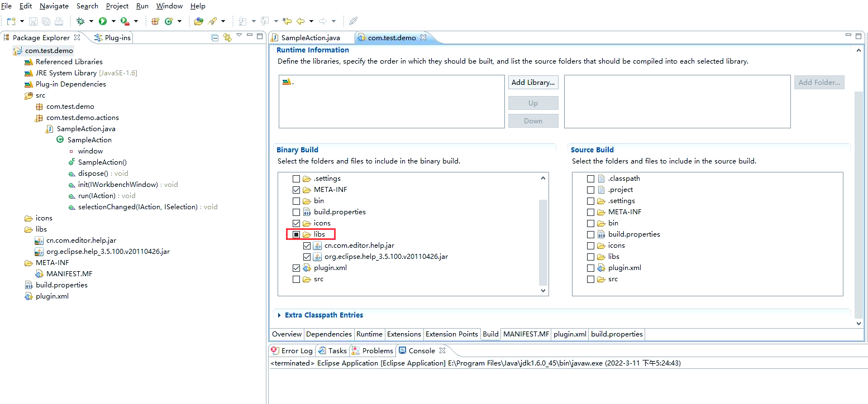This screenshot has width=868, height=404.
Task: Launch Debug with the bug icon
Action: pyautogui.click(x=80, y=21)
